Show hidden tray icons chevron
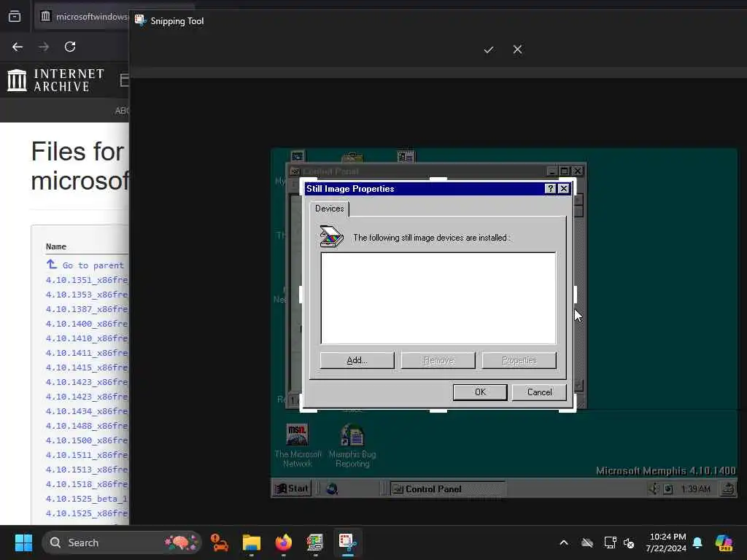 [564, 542]
